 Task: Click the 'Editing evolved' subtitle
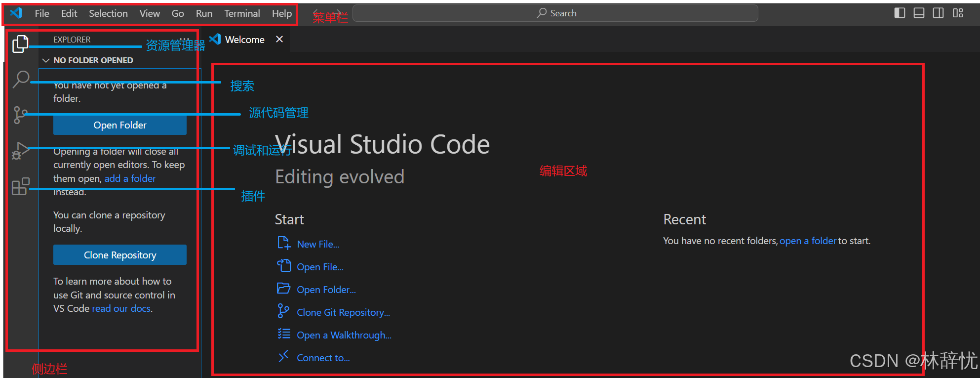pyautogui.click(x=340, y=177)
